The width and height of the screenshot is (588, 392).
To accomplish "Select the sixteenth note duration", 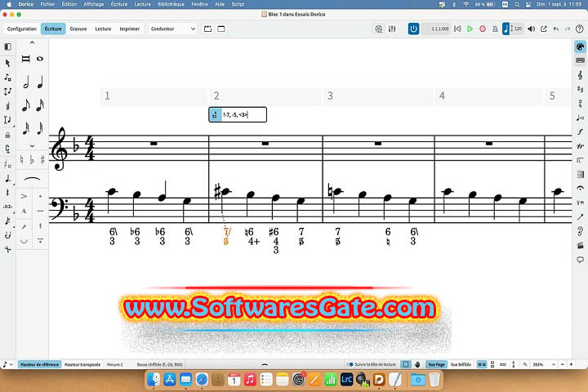I will tap(40, 105).
